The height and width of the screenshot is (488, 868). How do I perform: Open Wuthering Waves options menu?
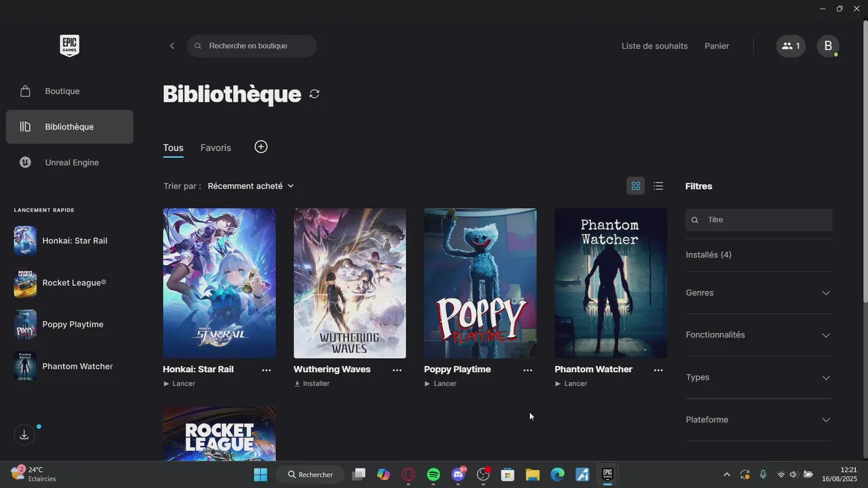(x=397, y=370)
